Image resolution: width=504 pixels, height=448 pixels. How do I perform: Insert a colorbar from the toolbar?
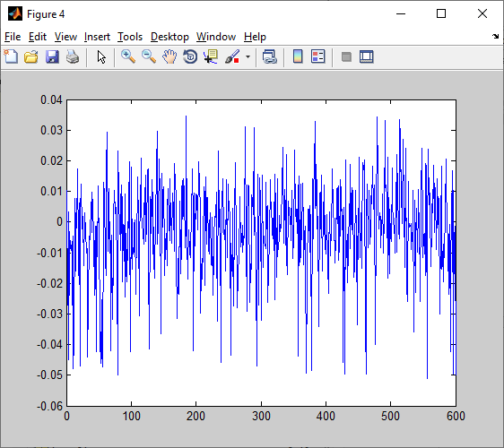(298, 56)
